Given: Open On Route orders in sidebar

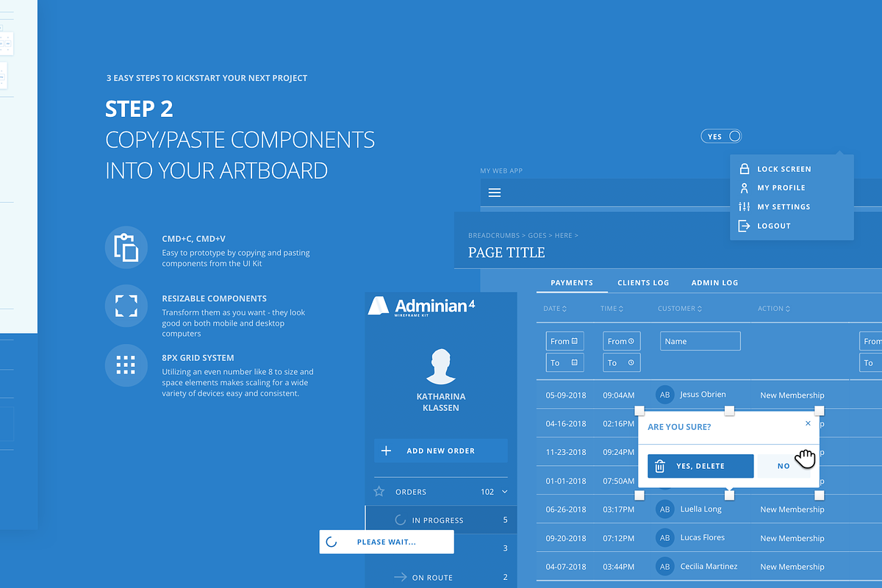Looking at the screenshot, I should click(440, 577).
